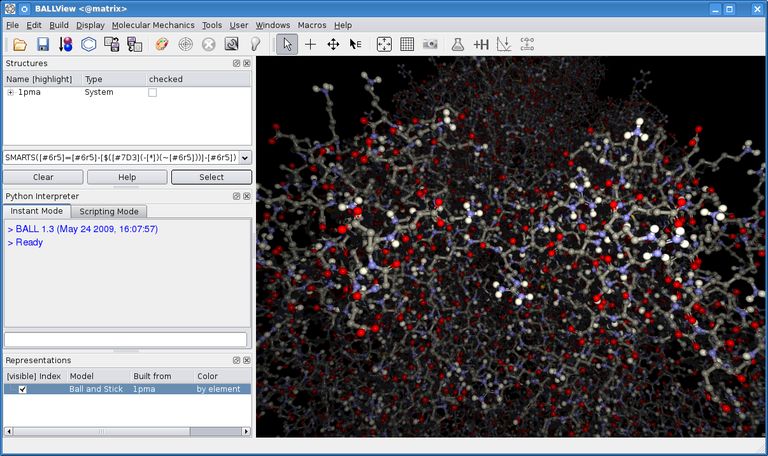Click the open file folder icon
The image size is (768, 456).
tap(20, 45)
